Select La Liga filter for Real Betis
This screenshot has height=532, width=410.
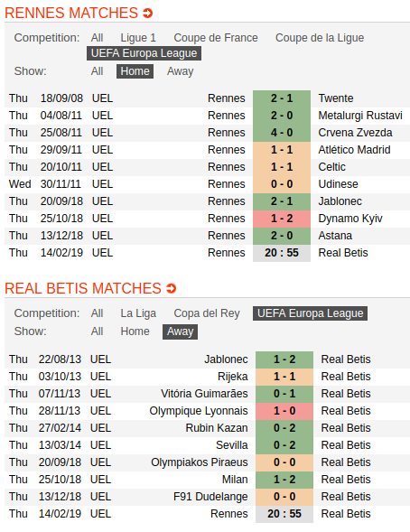[138, 313]
